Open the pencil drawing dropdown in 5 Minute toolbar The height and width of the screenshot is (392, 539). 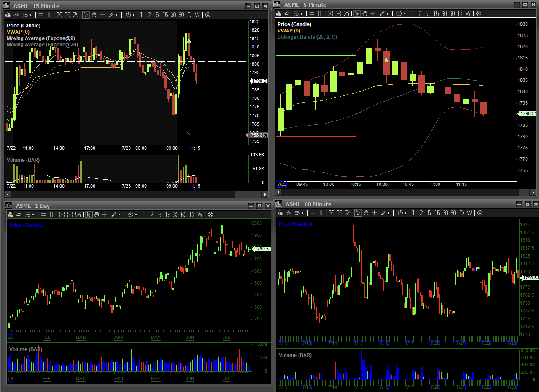click(x=384, y=13)
